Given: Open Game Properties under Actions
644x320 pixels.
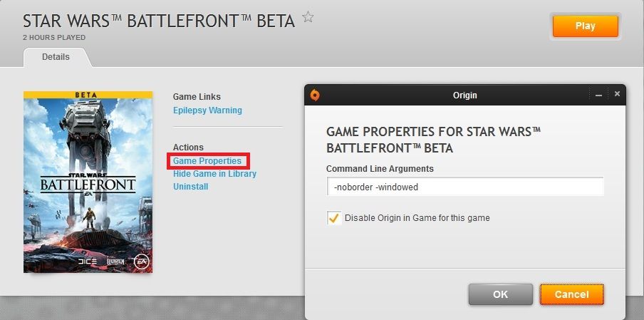Looking at the screenshot, I should (207, 161).
